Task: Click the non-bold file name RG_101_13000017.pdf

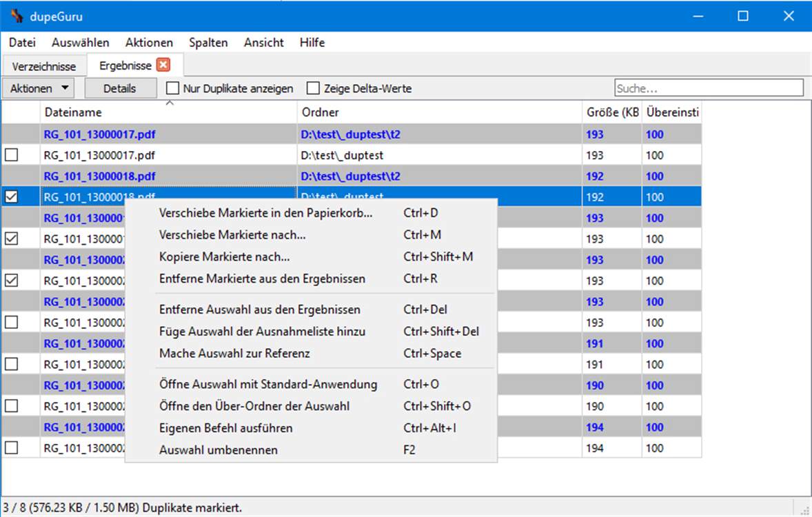Action: 99,155
